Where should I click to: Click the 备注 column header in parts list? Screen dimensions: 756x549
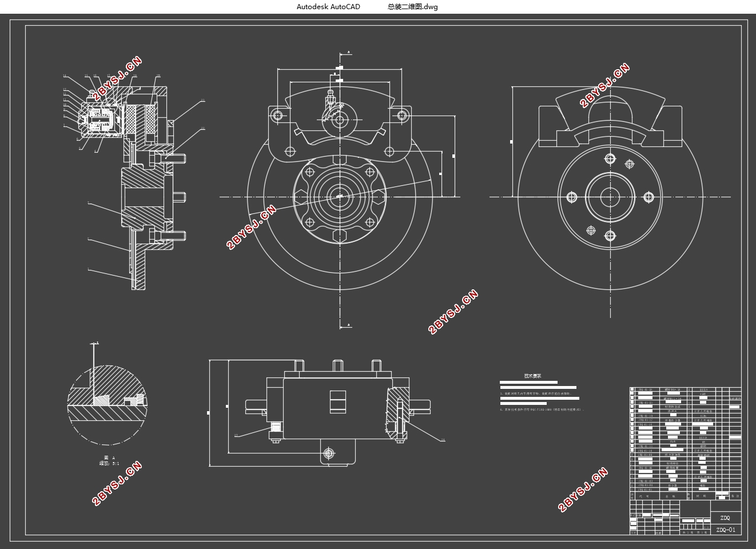tap(735, 496)
